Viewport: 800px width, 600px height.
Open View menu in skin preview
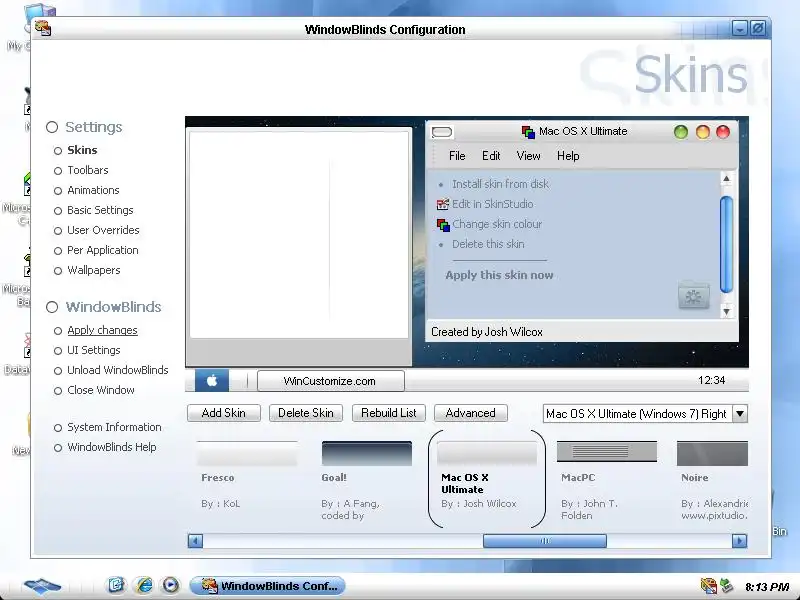coord(528,156)
